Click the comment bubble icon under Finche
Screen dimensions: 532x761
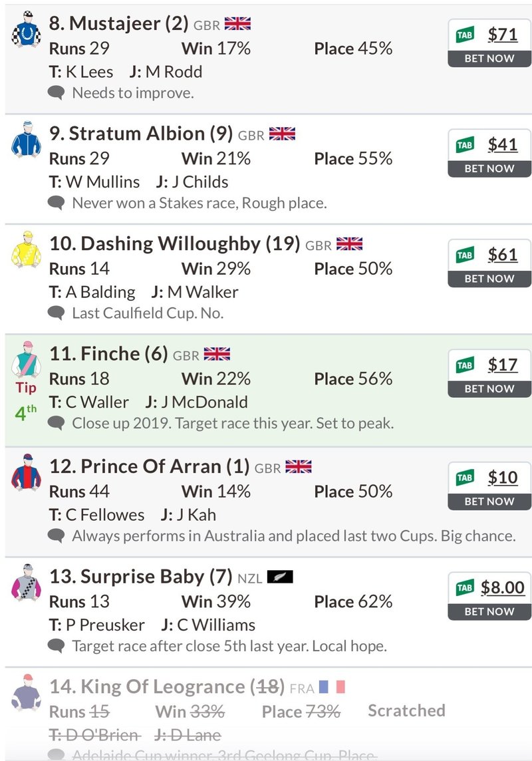coord(57,423)
